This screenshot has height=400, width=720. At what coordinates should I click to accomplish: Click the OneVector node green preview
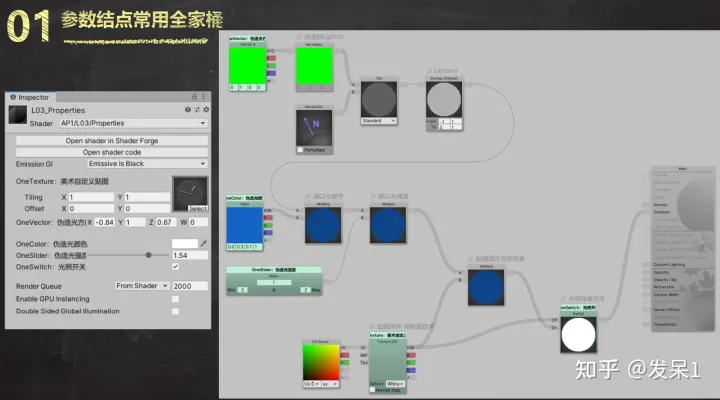tap(247, 65)
